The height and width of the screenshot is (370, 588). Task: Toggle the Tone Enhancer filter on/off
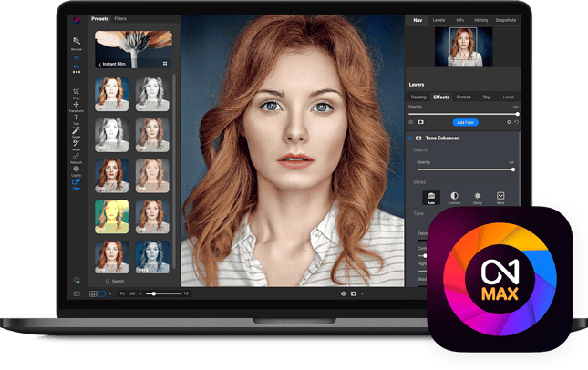410,138
